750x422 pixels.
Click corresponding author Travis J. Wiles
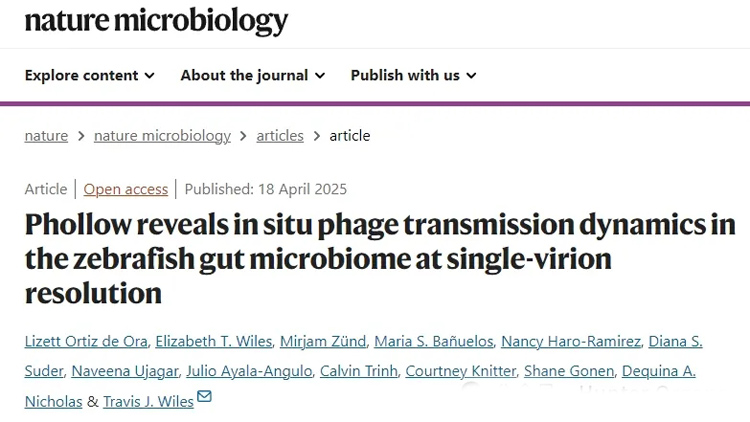148,400
